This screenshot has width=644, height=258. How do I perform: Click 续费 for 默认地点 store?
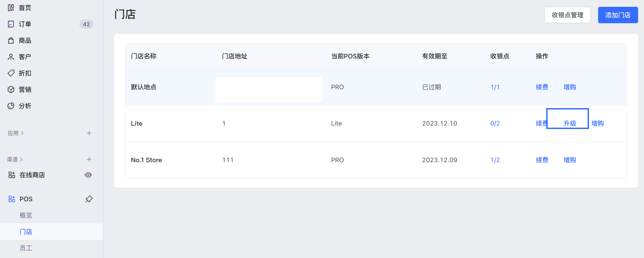[542, 87]
